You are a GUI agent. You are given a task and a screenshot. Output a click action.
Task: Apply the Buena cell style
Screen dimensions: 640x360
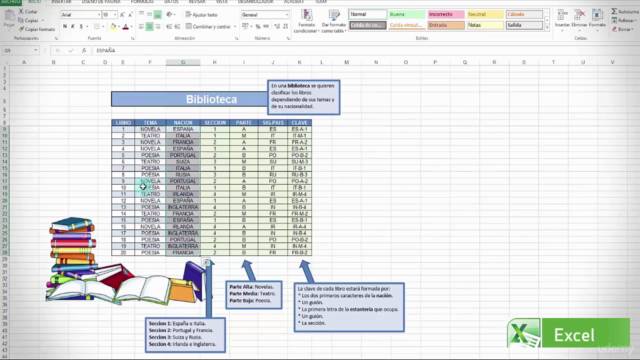tap(407, 14)
